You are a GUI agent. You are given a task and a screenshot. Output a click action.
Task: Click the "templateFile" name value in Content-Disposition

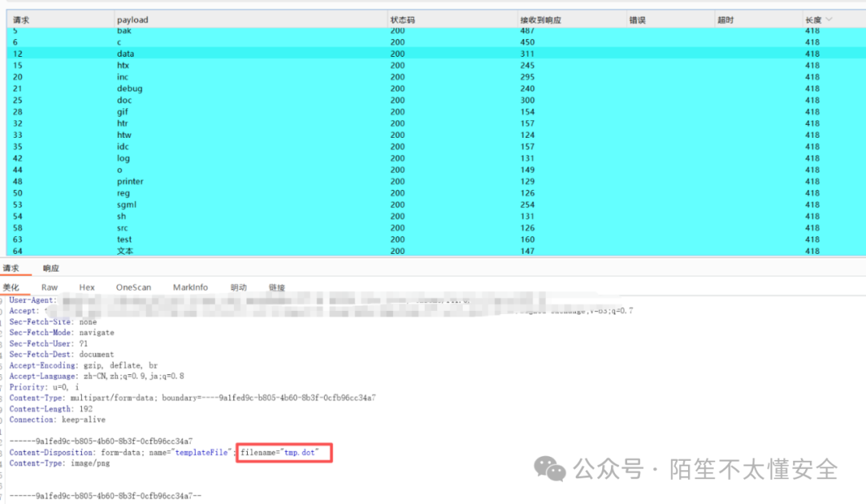click(x=201, y=452)
